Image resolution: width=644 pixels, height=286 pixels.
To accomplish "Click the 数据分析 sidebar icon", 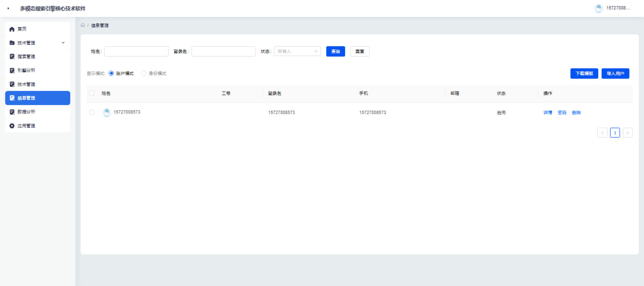I will pos(12,112).
